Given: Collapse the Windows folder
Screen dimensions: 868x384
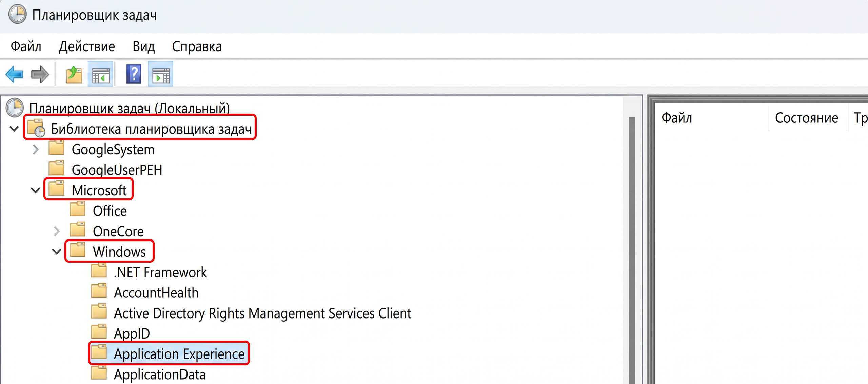Looking at the screenshot, I should coord(57,252).
